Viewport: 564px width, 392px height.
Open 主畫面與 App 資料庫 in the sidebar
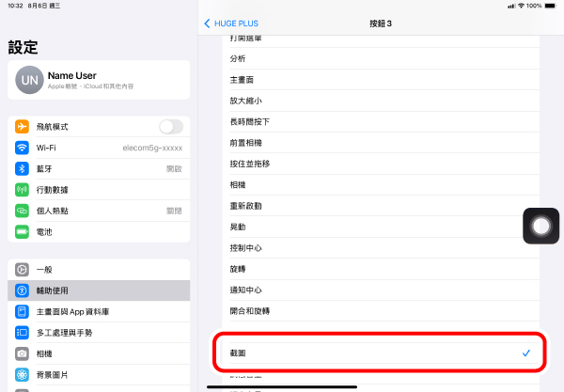point(99,311)
